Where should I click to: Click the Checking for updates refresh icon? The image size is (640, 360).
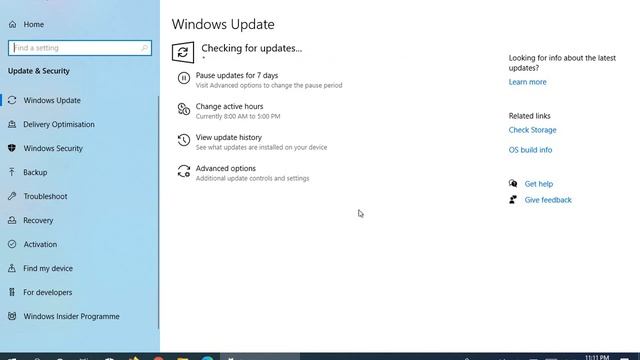click(183, 52)
